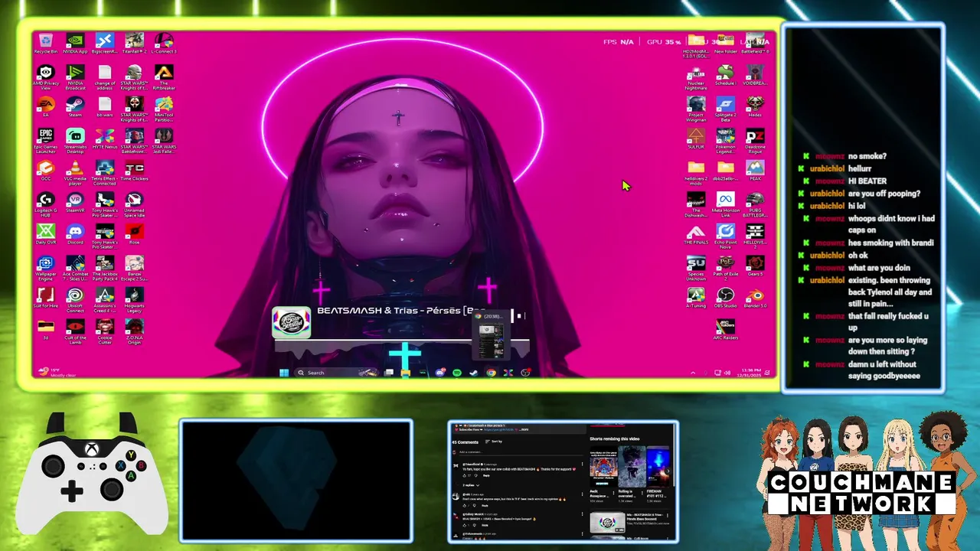Select the Streamlabs Desktop shortcut

[75, 141]
